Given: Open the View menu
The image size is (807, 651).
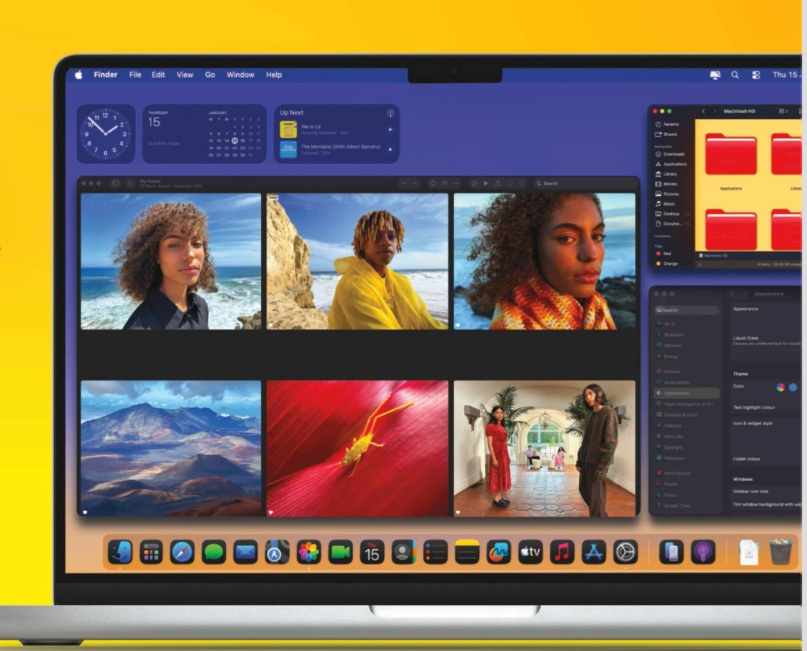Looking at the screenshot, I should (185, 75).
